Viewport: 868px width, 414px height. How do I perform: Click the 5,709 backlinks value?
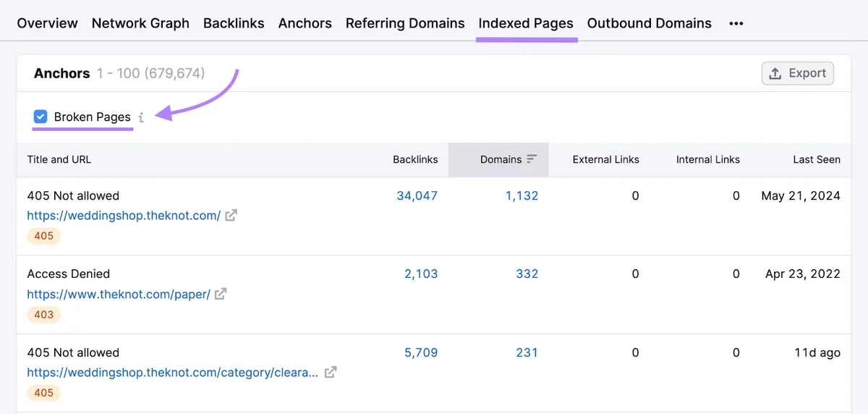click(421, 352)
